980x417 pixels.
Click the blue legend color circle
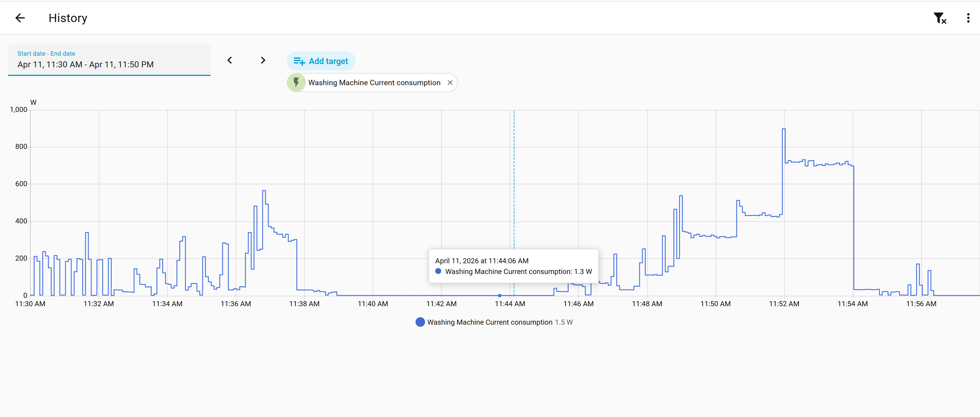coord(420,322)
